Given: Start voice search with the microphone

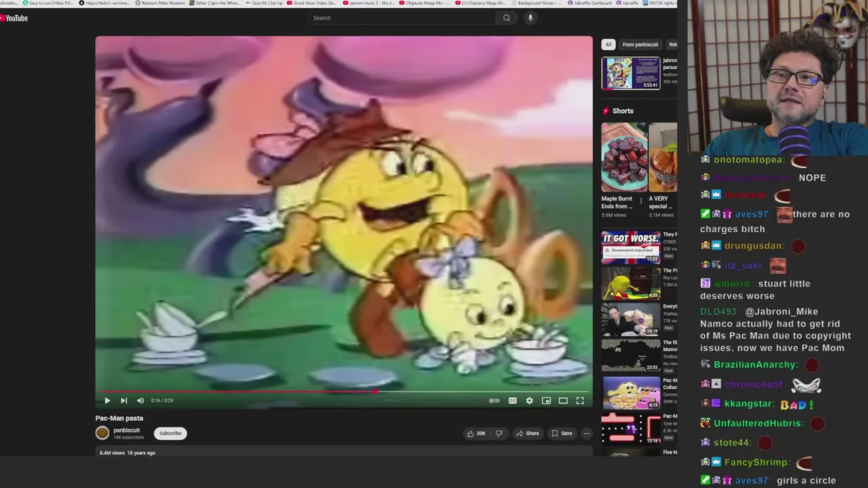Looking at the screenshot, I should tap(530, 18).
